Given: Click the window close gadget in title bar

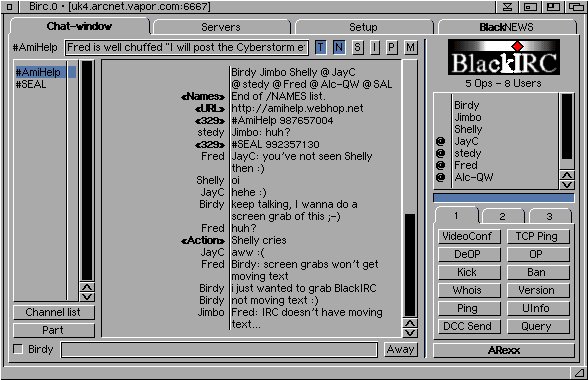Looking at the screenshot, I should pos(9,6).
